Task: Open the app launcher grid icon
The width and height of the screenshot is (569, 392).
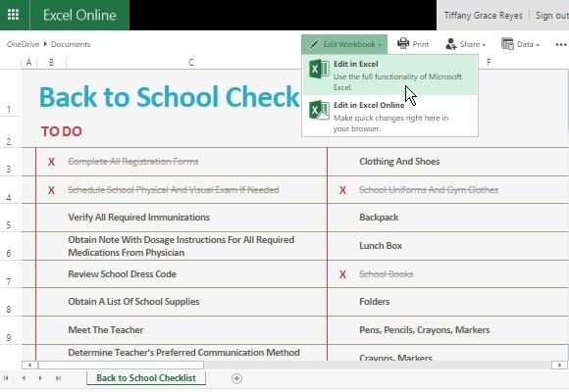Action: [14, 15]
